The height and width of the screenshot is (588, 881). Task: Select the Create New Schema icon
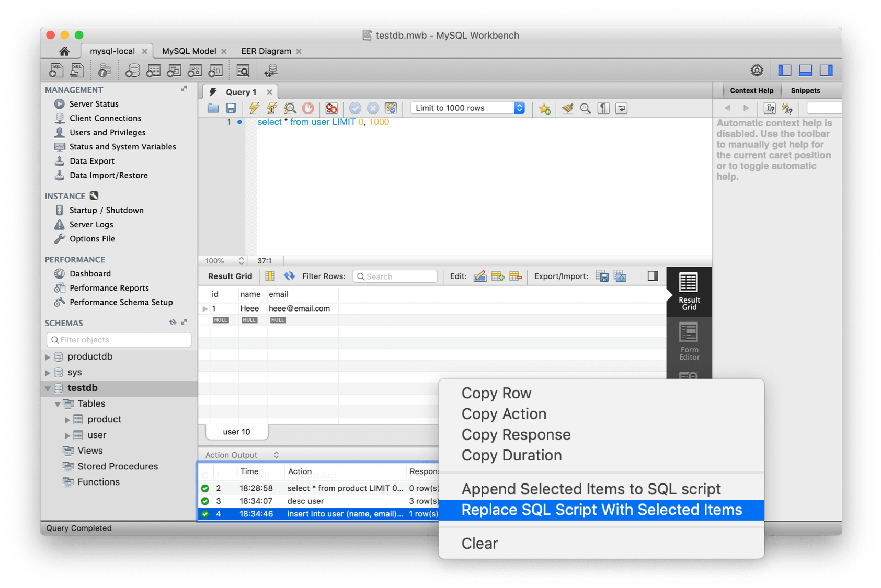pos(133,70)
